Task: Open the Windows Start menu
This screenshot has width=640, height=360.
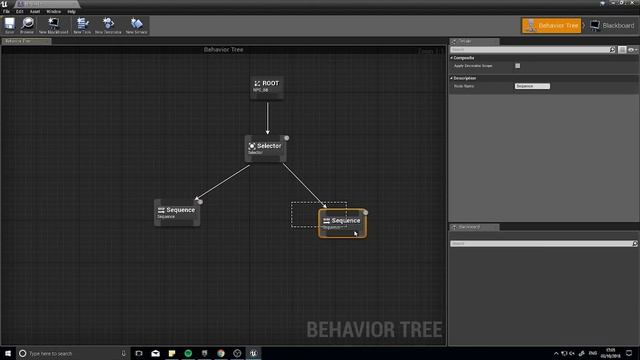Action: [x=8, y=353]
